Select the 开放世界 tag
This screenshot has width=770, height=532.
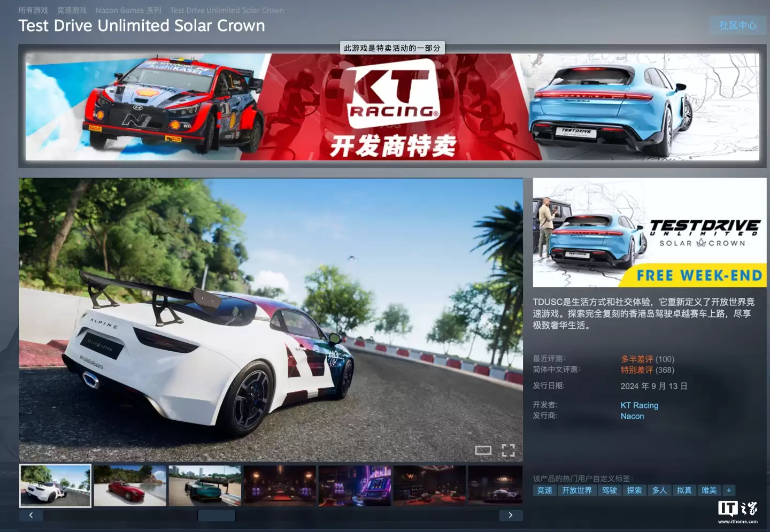coord(577,490)
